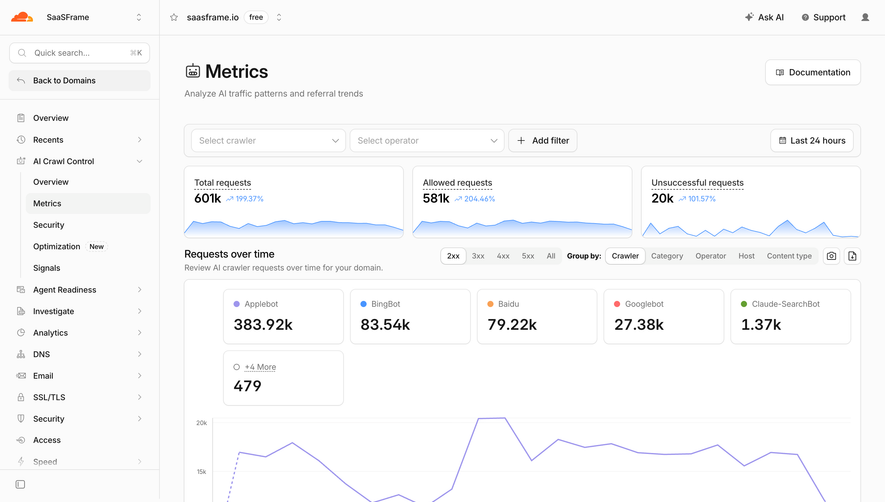Click the Analytics icon
Image resolution: width=885 pixels, height=502 pixels.
(21, 333)
